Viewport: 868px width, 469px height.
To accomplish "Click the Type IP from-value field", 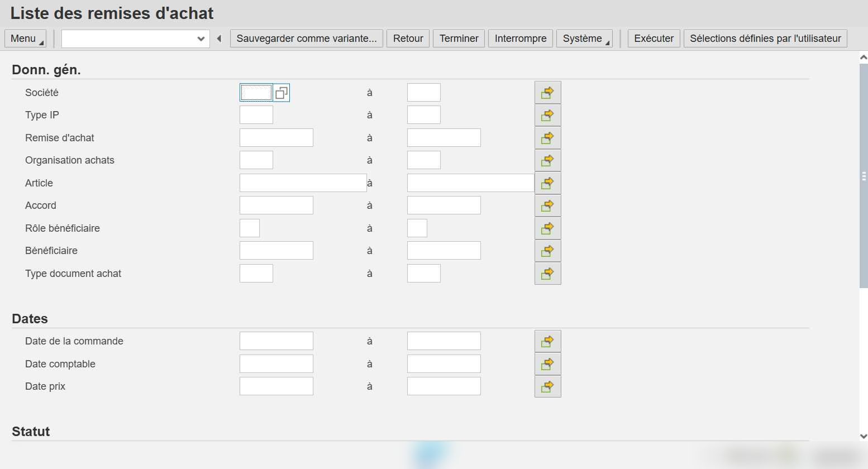I will 256,115.
